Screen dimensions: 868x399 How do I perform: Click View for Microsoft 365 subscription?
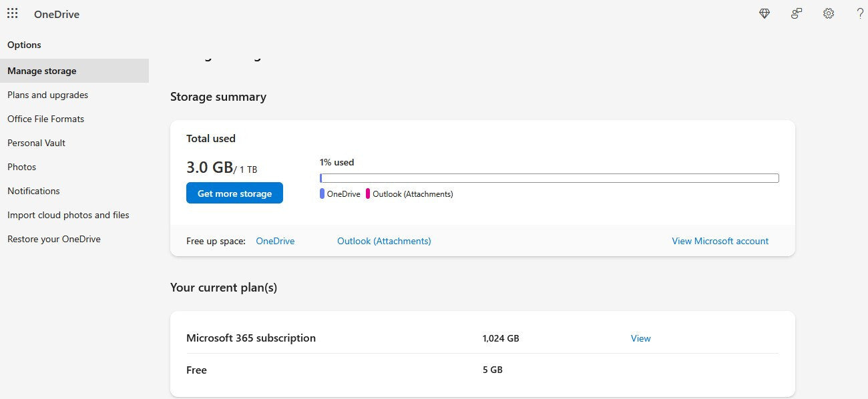click(640, 338)
